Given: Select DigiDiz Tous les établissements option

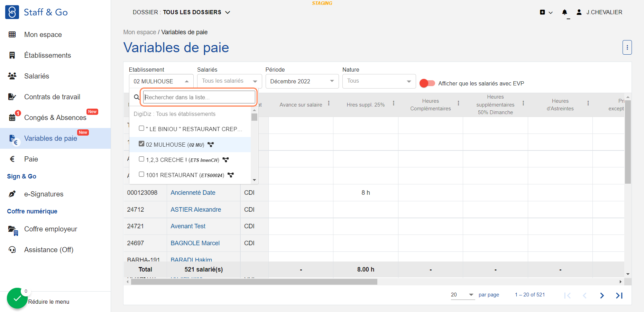Looking at the screenshot, I should [175, 114].
